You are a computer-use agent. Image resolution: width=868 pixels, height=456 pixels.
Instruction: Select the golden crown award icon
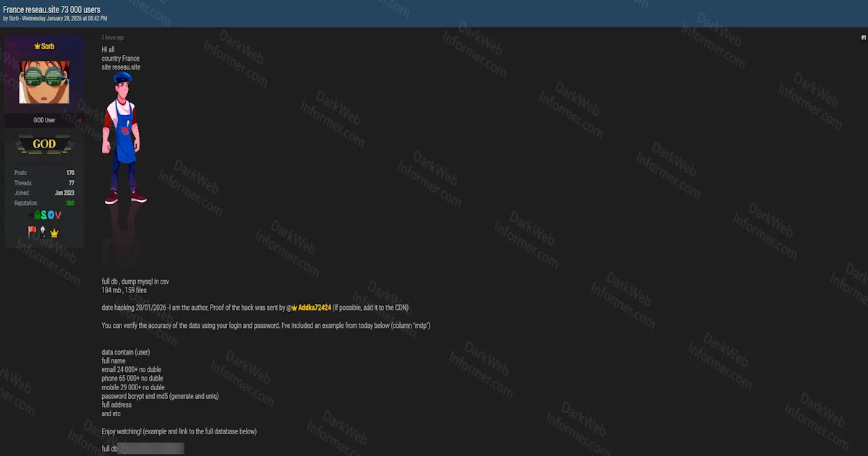coord(54,233)
